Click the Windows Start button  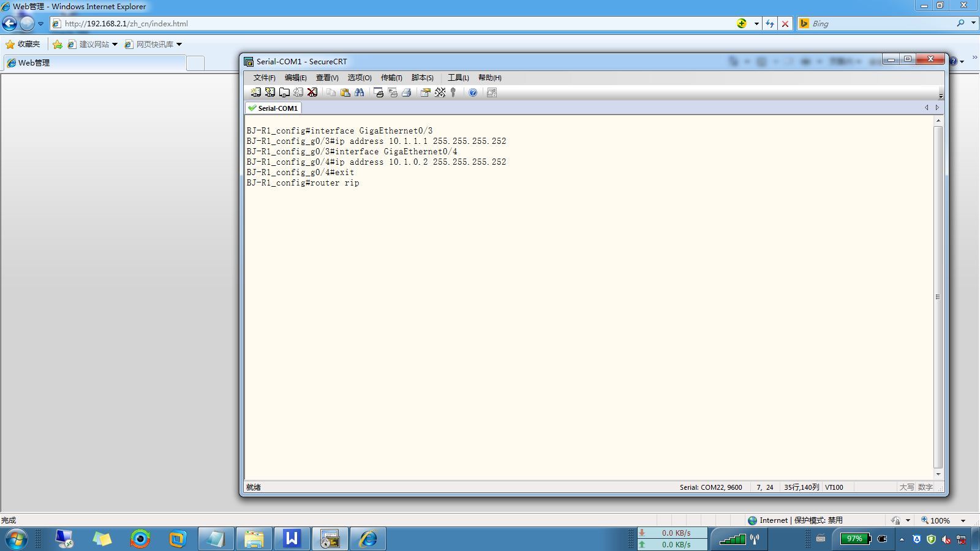[17, 539]
